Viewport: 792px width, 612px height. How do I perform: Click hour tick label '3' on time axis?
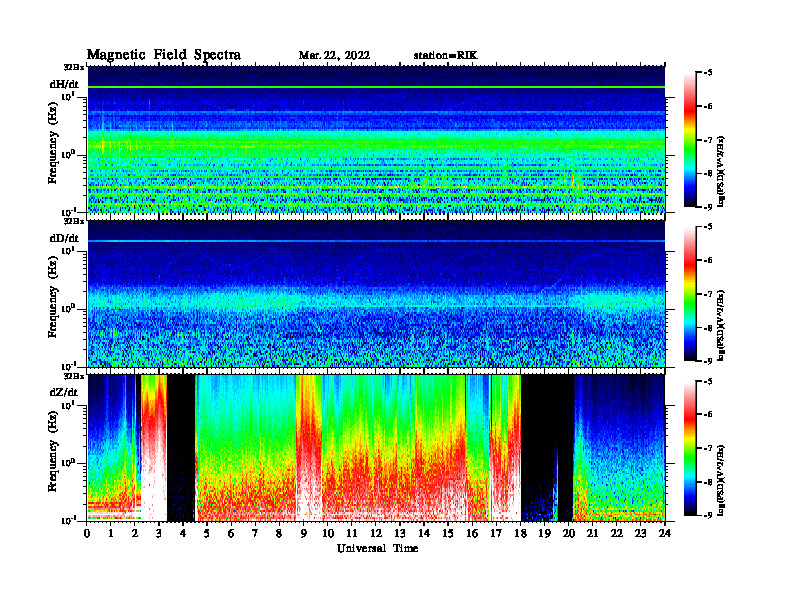pyautogui.click(x=159, y=534)
